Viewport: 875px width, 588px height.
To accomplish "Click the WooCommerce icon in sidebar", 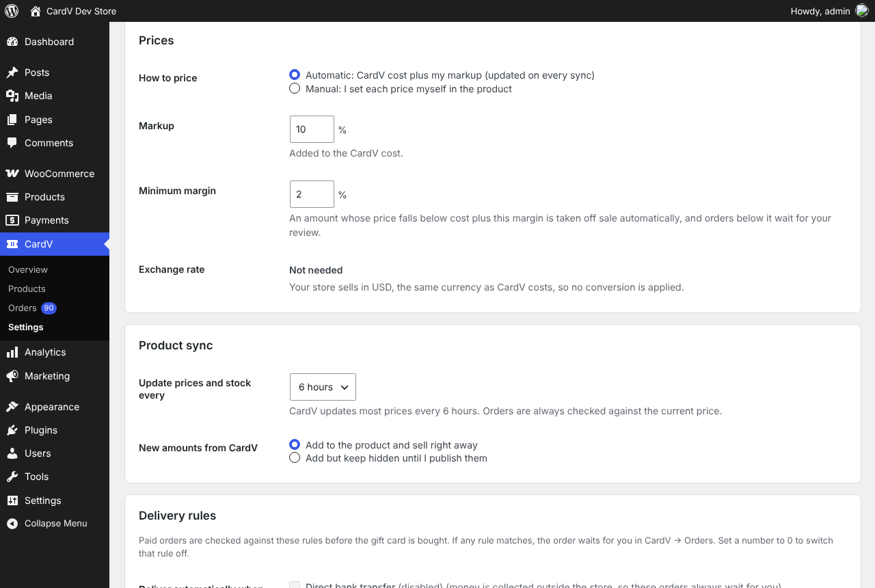I will coord(12,174).
